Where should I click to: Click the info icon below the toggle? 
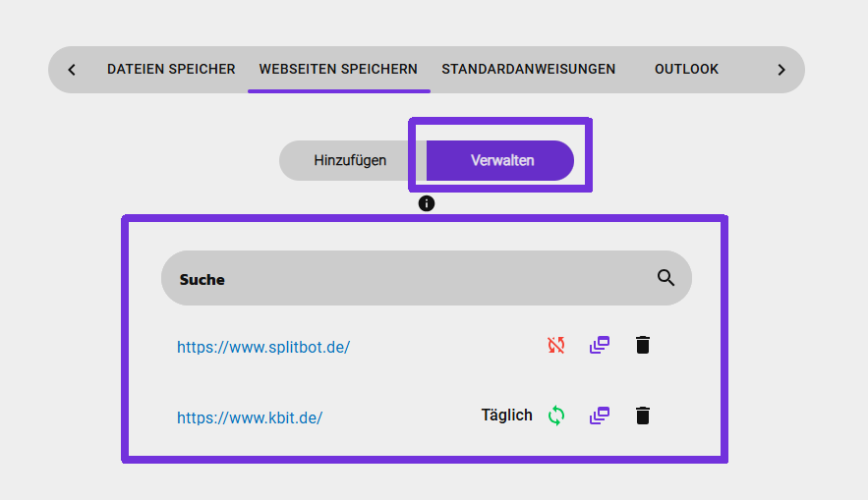point(427,203)
